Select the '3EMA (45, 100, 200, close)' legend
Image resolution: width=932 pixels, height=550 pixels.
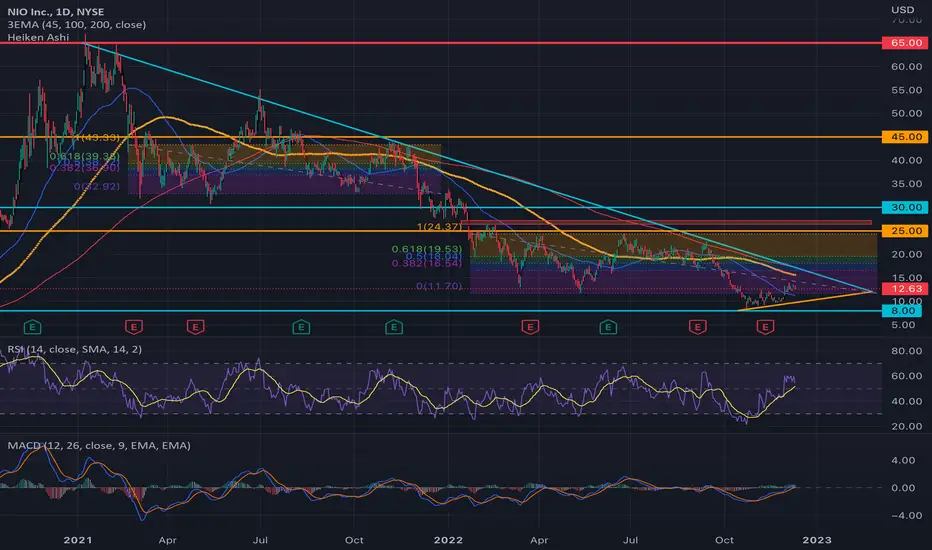click(77, 24)
